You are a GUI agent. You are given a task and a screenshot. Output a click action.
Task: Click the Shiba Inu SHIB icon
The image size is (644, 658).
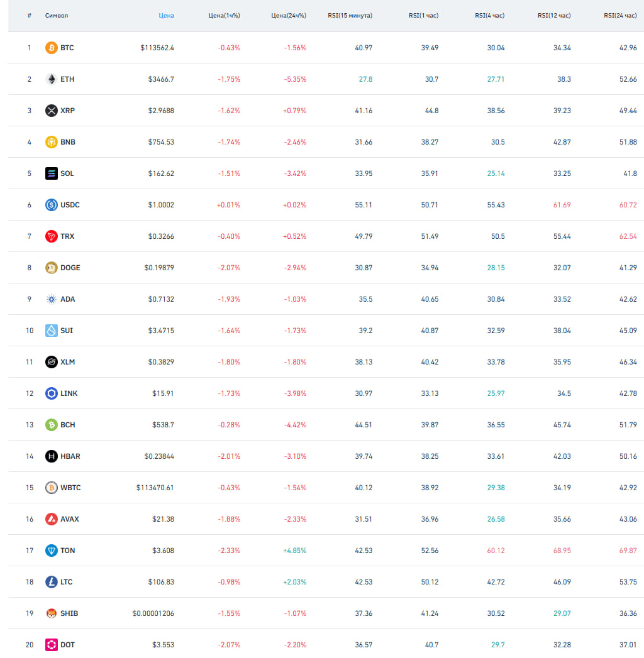point(52,613)
